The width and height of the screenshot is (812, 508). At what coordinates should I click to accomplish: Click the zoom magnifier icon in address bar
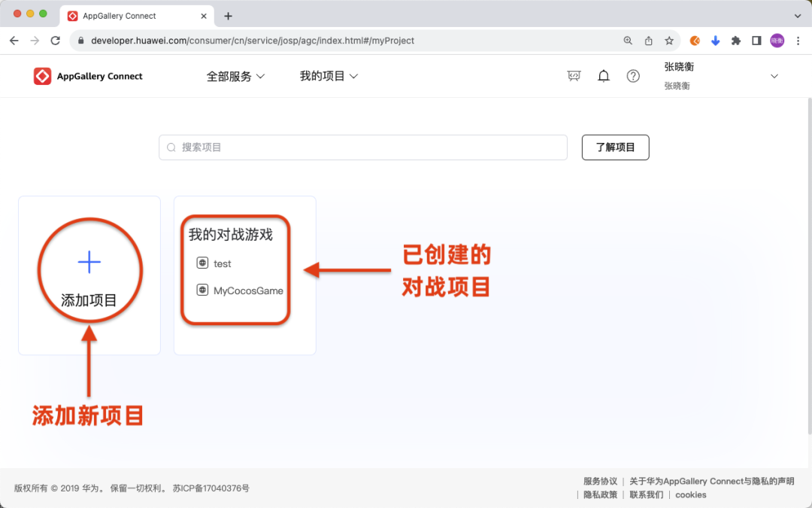[x=628, y=41]
